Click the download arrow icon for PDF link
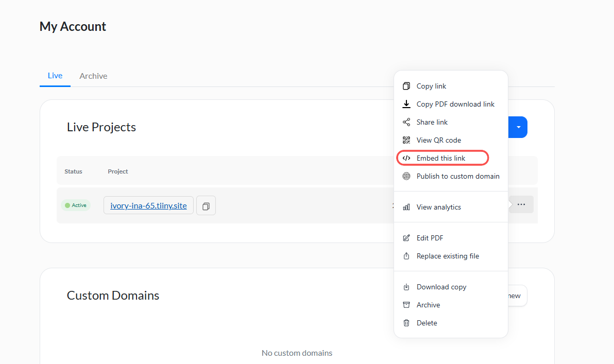The width and height of the screenshot is (614, 364). point(406,104)
